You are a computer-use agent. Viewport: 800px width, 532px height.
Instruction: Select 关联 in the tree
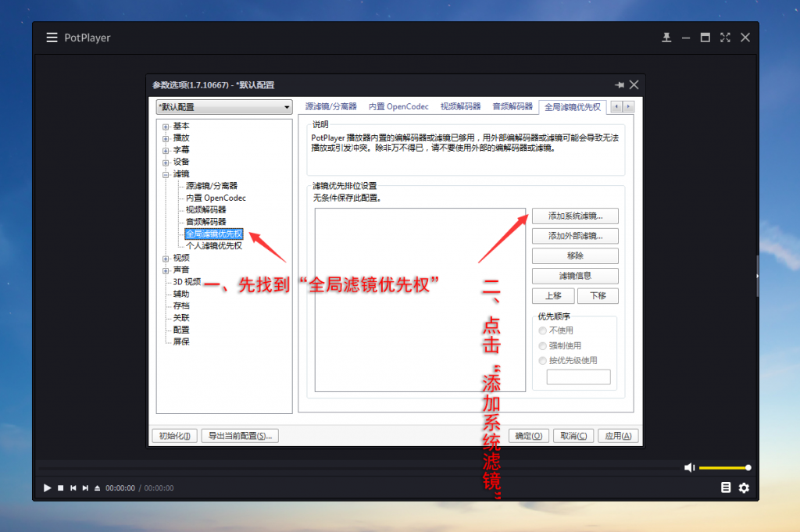pos(181,318)
